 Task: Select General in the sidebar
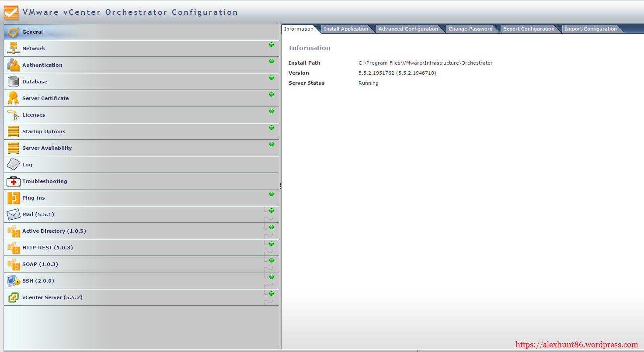point(141,32)
